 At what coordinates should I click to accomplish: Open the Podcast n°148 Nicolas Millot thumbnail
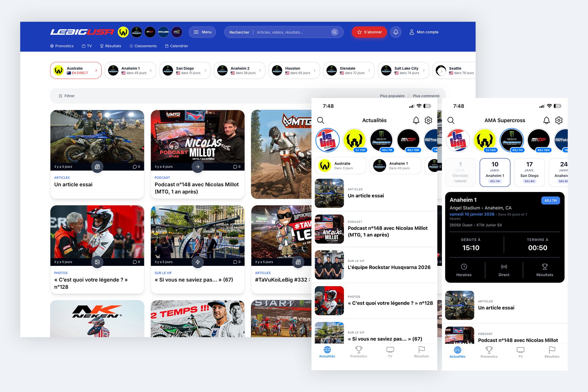198,138
